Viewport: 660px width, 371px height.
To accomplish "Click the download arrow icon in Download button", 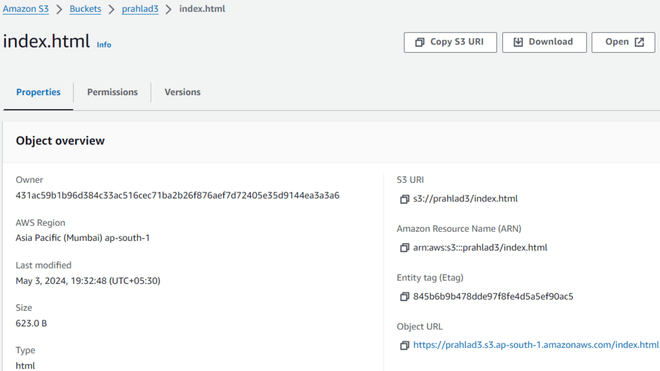I will tap(518, 42).
